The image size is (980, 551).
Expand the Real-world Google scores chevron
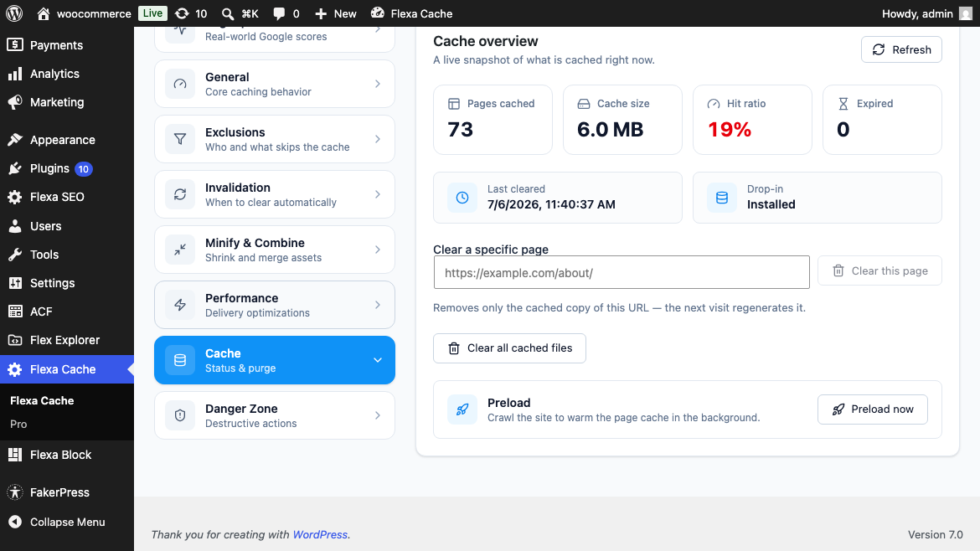378,29
